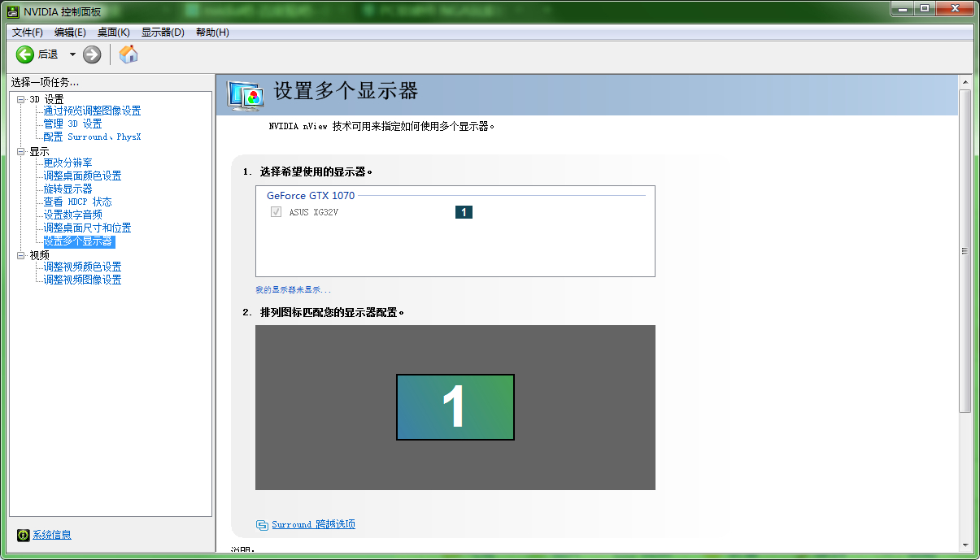
Task: Select 旋转显示器
Action: coord(68,189)
